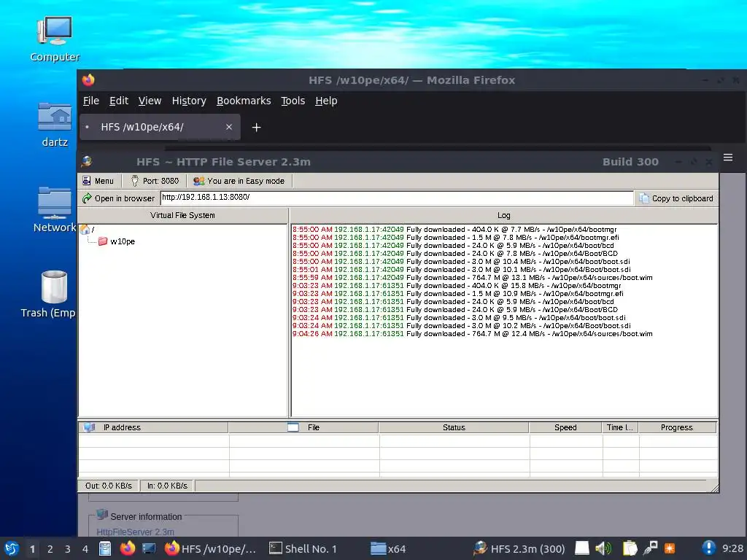Viewport: 747px width, 560px height.
Task: Switch to 'Shell No. 1' taskbar entry
Action: (x=303, y=548)
